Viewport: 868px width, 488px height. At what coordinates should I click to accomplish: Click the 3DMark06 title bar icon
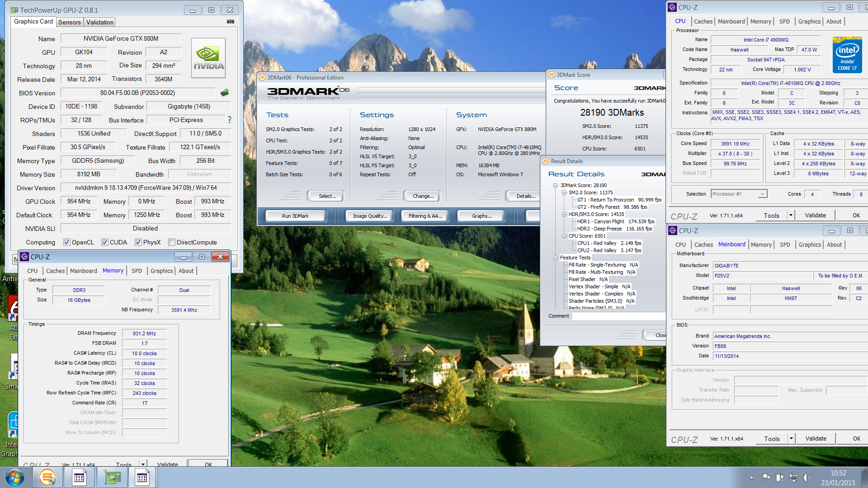pos(262,77)
